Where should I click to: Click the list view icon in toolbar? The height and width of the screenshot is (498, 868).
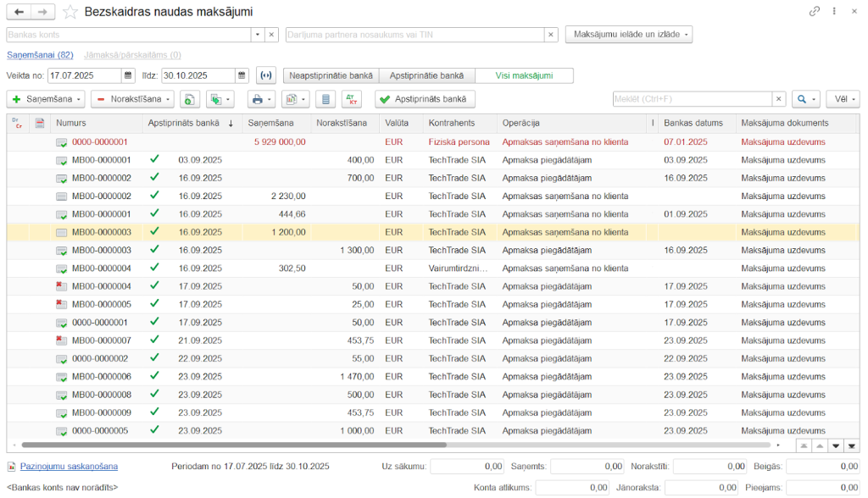tap(325, 99)
